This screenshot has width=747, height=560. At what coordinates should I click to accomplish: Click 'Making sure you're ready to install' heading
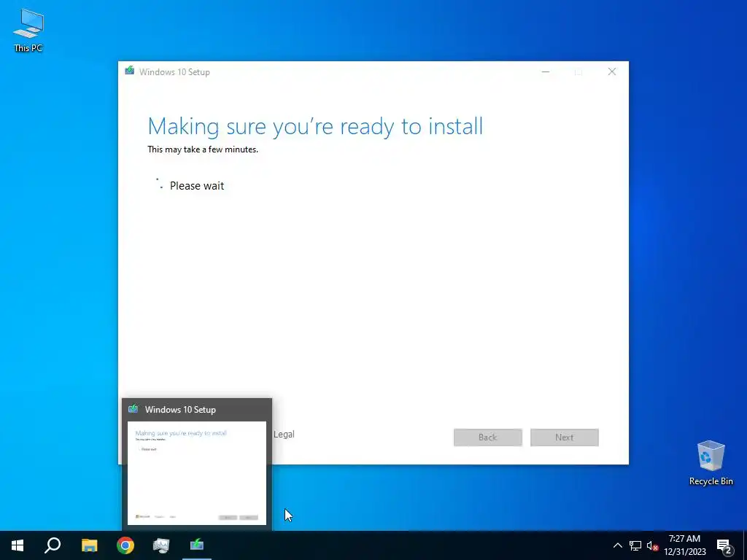315,127
